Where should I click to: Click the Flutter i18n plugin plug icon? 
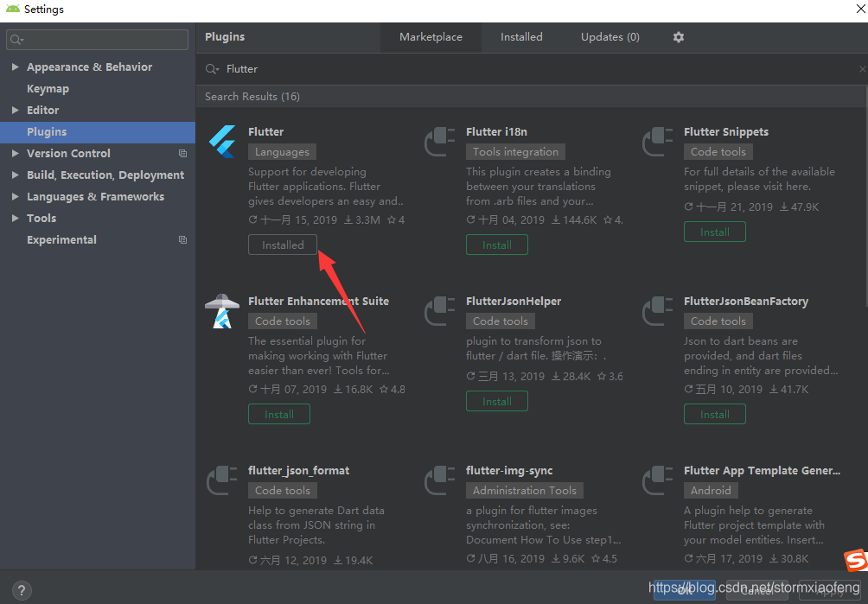(x=439, y=142)
